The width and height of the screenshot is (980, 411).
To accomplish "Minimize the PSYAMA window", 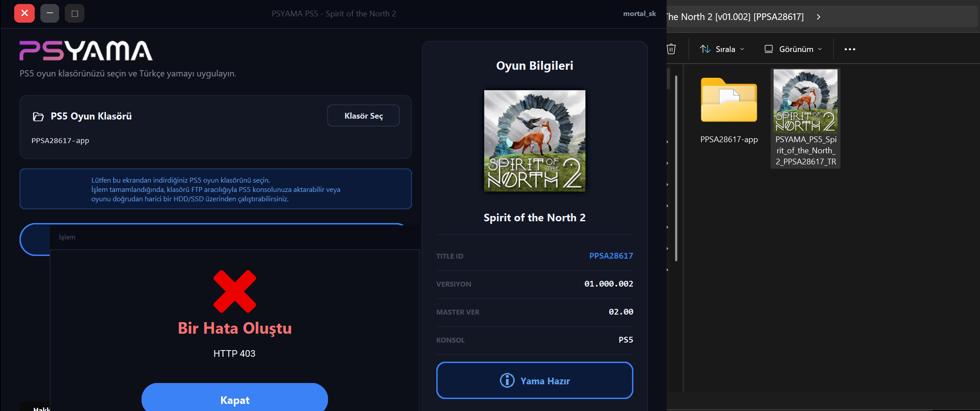I will point(50,13).
